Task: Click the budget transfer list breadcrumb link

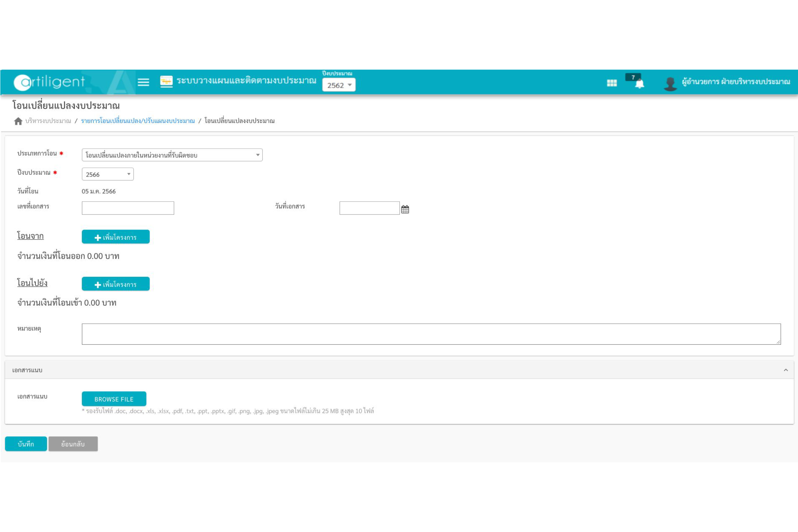Action: pyautogui.click(x=138, y=121)
